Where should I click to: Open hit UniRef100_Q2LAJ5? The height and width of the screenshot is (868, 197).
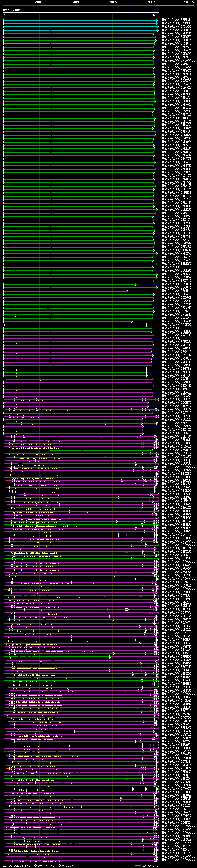tap(177, 30)
